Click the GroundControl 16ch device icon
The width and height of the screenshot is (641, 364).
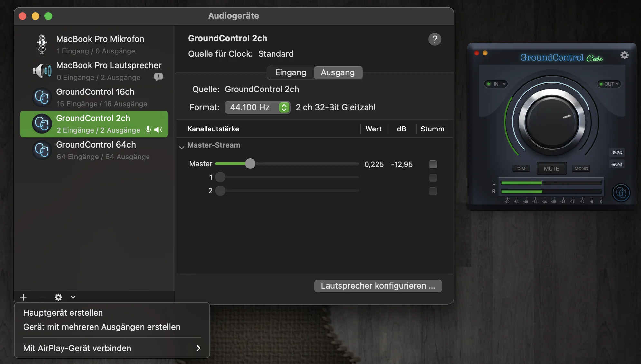pyautogui.click(x=42, y=97)
